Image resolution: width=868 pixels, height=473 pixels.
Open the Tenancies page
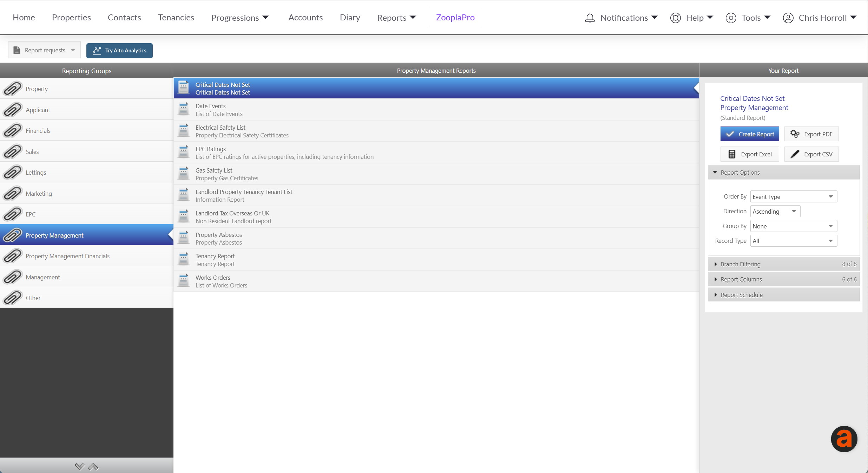coord(176,18)
